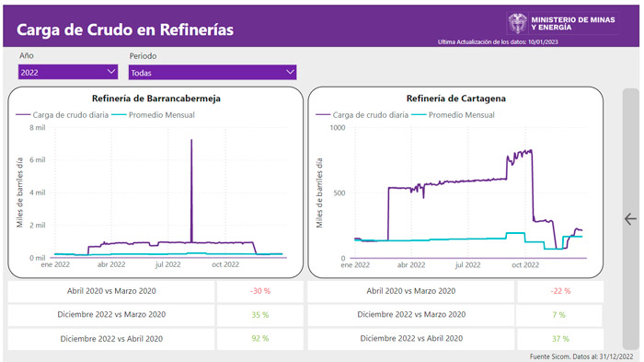The image size is (644, 362).
Task: Click the 92 % value for Barrancabermeja
Action: coord(260,339)
